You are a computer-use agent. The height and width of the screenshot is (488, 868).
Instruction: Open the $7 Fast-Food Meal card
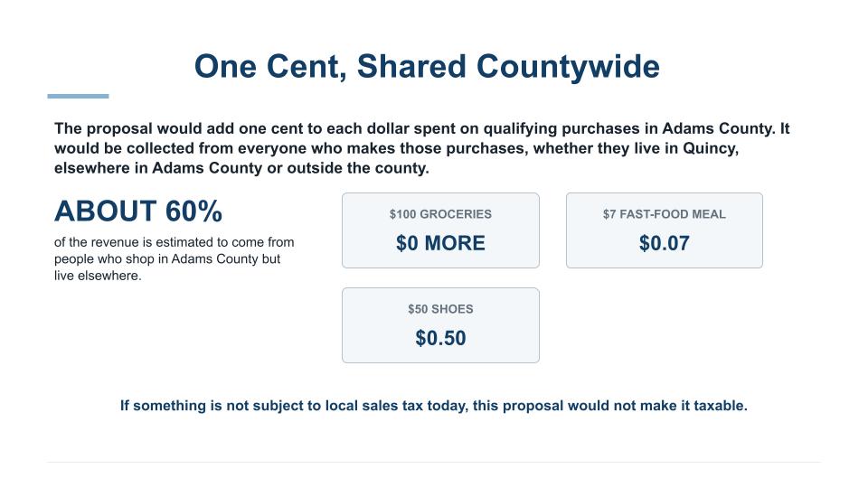665,230
